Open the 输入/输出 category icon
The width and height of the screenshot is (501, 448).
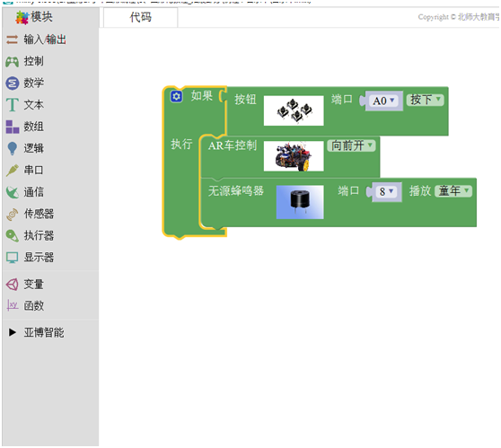pos(13,40)
